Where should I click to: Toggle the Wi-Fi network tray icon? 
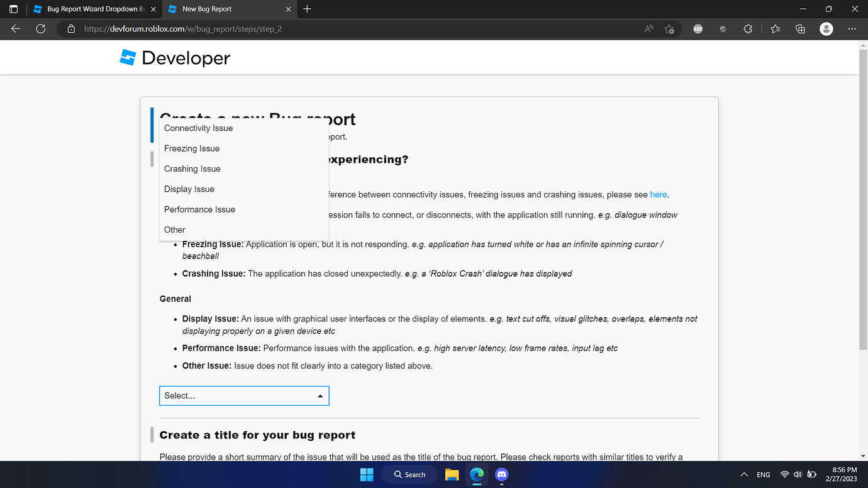784,474
